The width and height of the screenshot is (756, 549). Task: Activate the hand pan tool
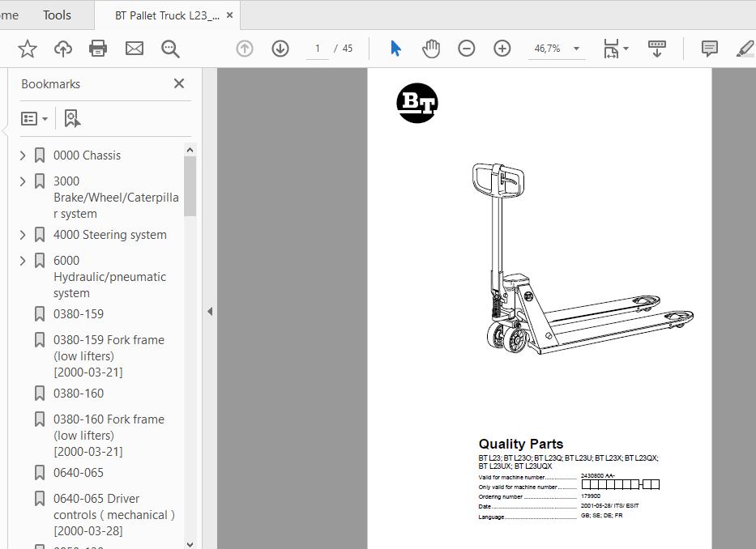pos(430,49)
